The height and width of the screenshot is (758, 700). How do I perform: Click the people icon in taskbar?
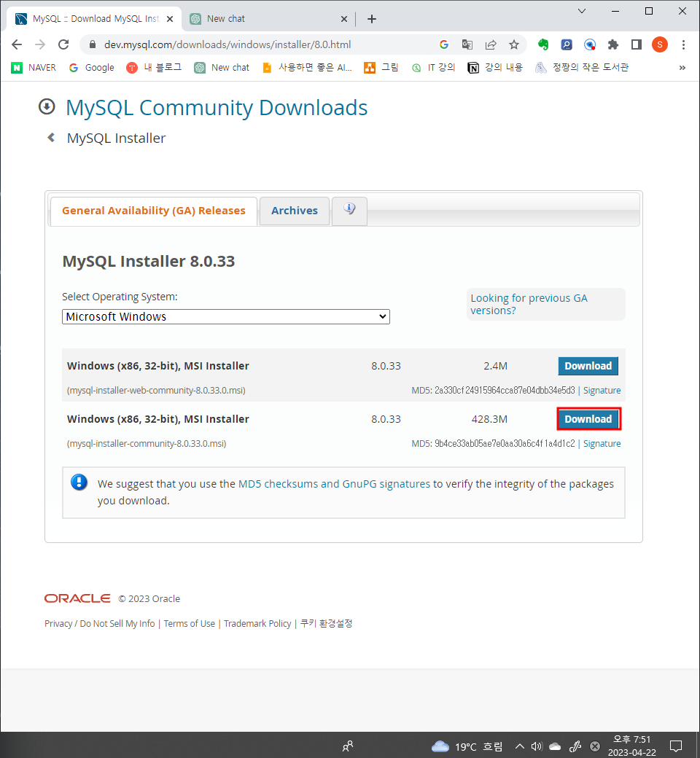347,746
